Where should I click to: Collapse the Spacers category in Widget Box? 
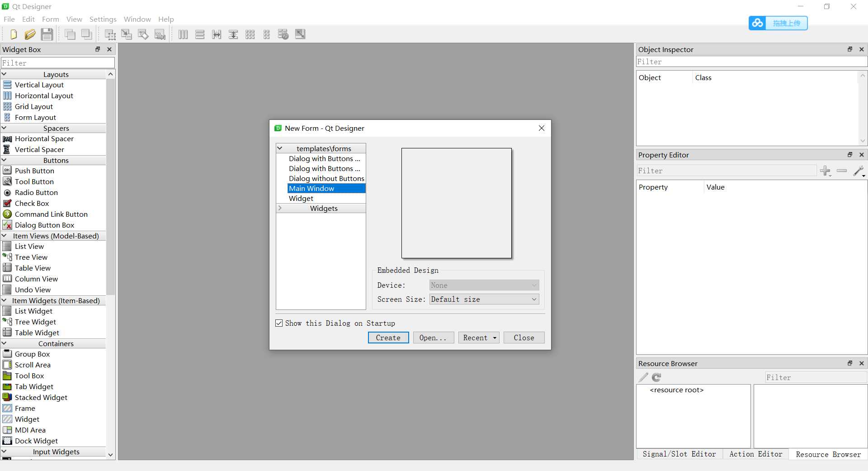[4, 128]
